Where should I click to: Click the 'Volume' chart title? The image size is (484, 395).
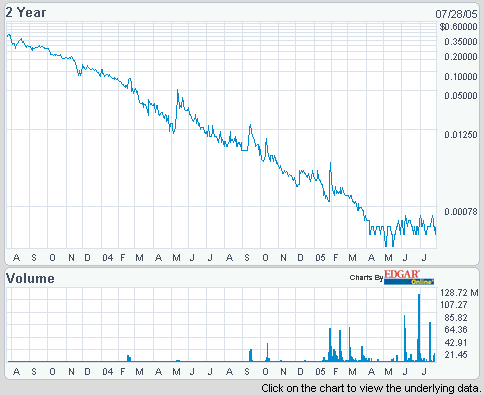click(x=30, y=278)
